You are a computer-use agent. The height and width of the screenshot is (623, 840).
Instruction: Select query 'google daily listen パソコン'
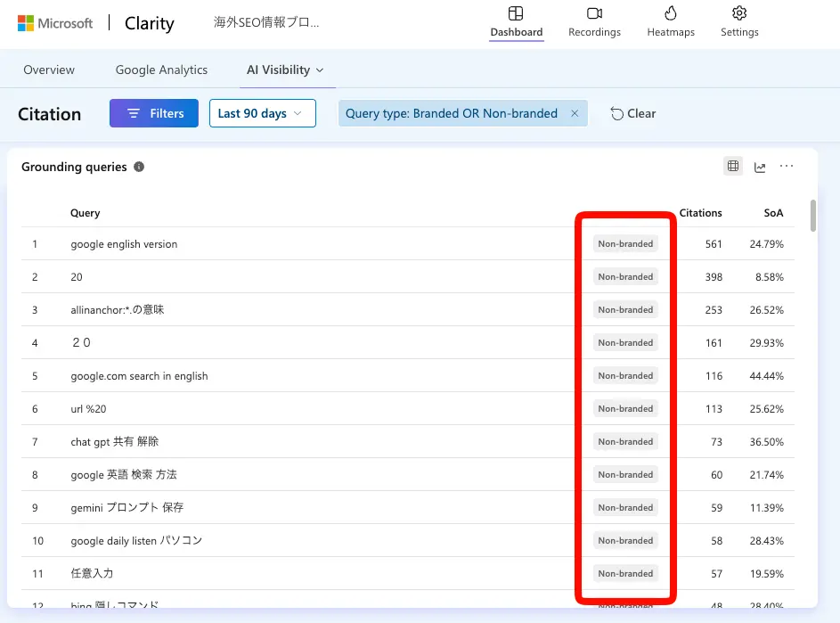click(x=136, y=541)
